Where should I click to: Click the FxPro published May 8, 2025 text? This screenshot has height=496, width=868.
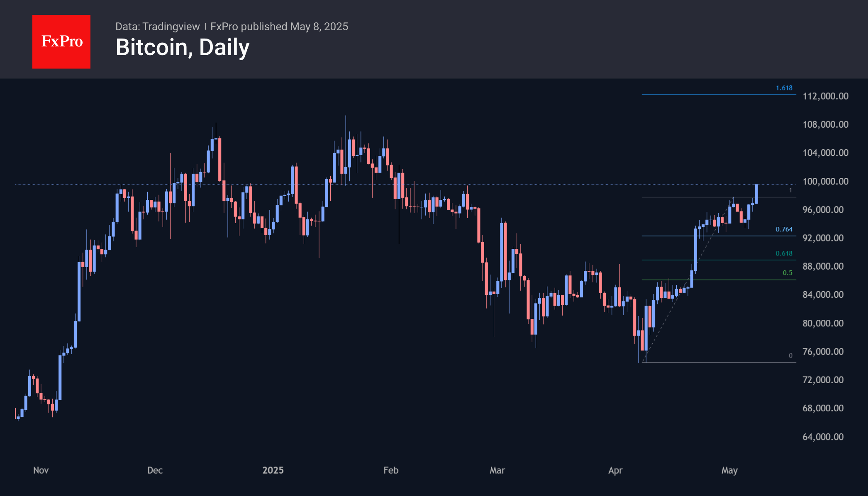279,27
